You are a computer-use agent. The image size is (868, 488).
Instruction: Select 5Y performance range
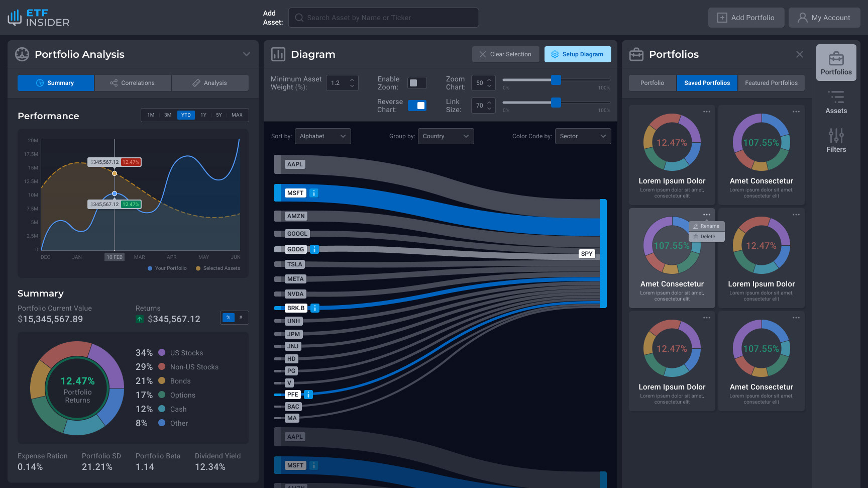tap(219, 115)
